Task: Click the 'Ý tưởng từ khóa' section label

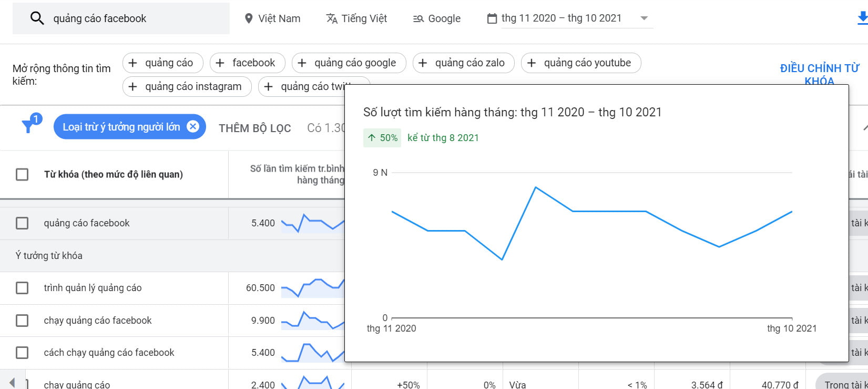Action: click(49, 256)
